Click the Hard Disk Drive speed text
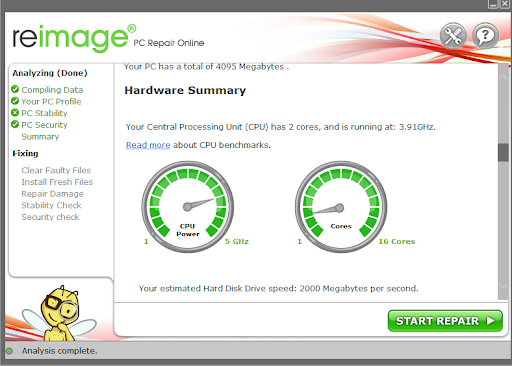The width and height of the screenshot is (512, 366). pyautogui.click(x=278, y=288)
